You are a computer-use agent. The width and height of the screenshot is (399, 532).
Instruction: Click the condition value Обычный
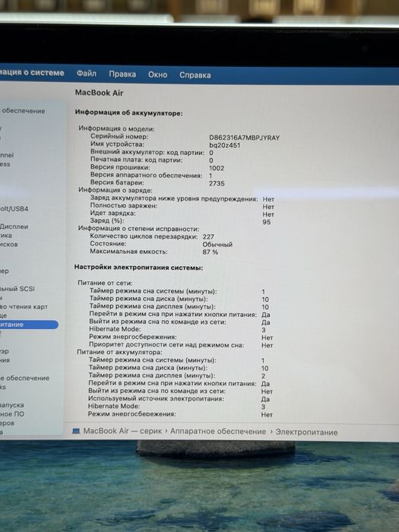point(217,245)
